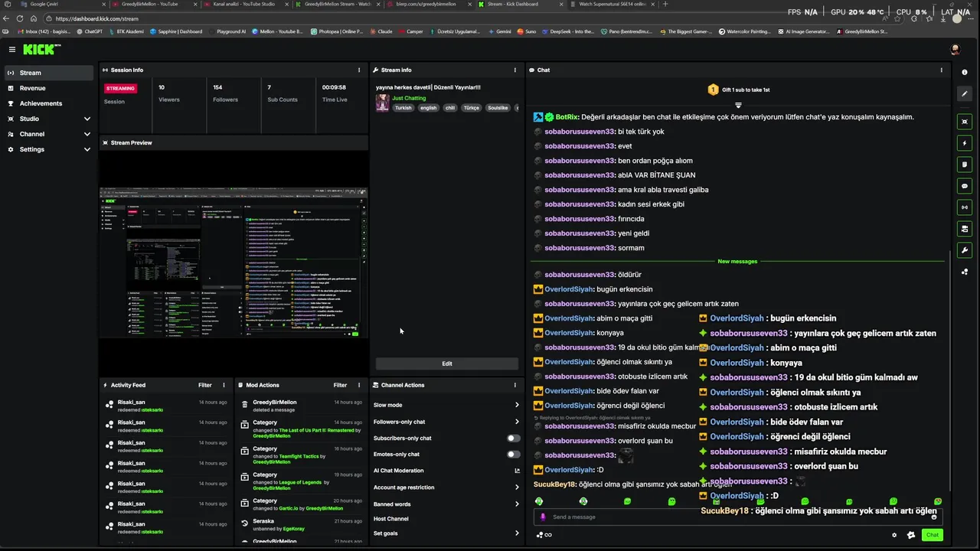Open chat settings gear icon
Screen dimensions: 980x551
point(894,535)
